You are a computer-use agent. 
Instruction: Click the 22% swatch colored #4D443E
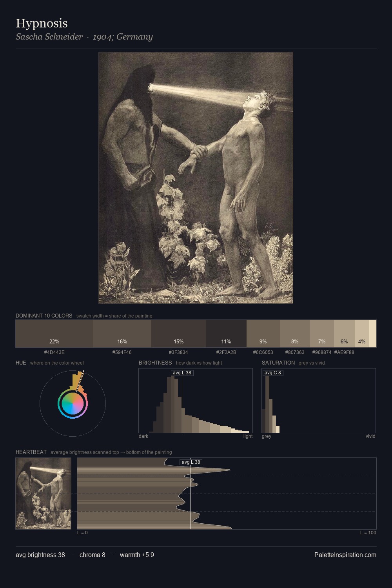(54, 334)
